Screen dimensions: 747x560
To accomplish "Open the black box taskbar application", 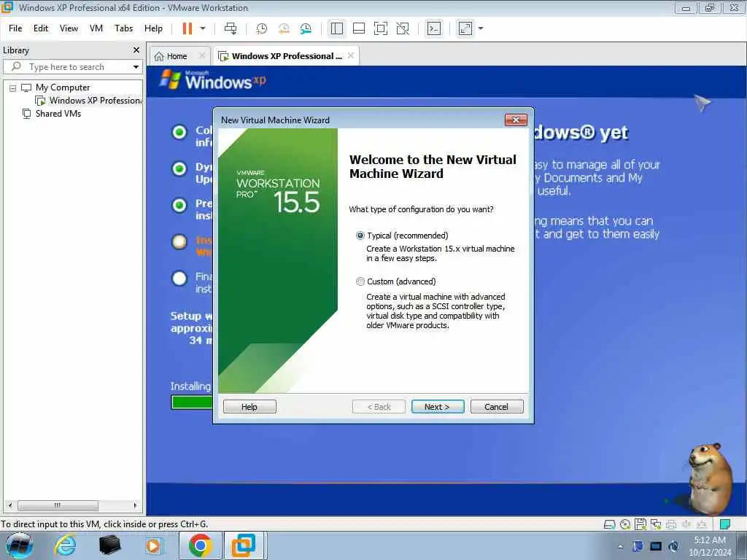I will (x=109, y=545).
